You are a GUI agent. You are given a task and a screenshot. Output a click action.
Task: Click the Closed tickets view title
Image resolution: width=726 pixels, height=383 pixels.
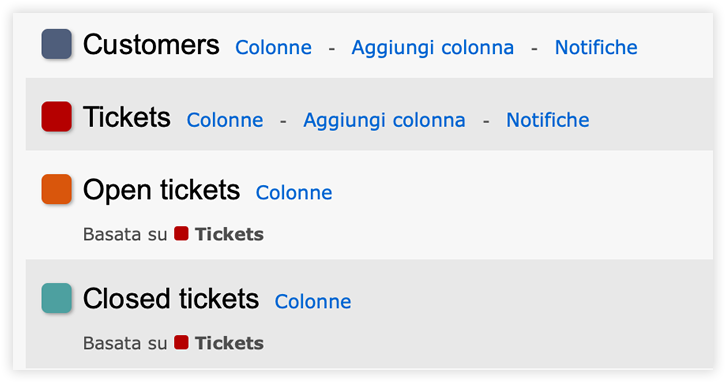tap(171, 298)
